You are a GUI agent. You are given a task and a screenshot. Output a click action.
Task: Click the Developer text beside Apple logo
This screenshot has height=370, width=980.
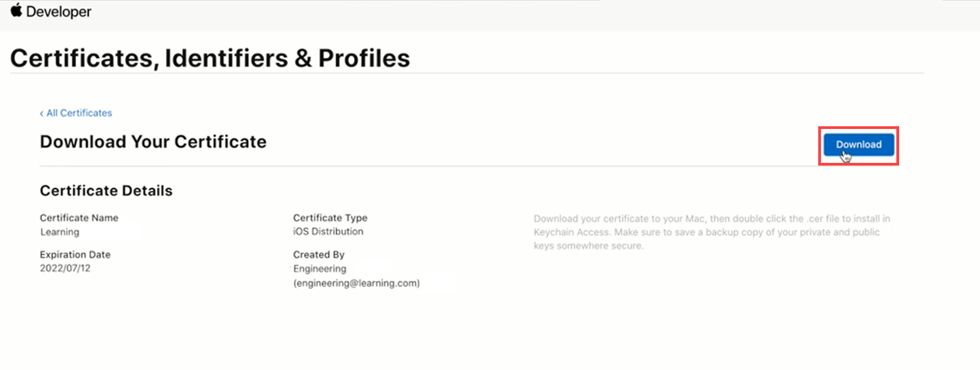tap(58, 11)
